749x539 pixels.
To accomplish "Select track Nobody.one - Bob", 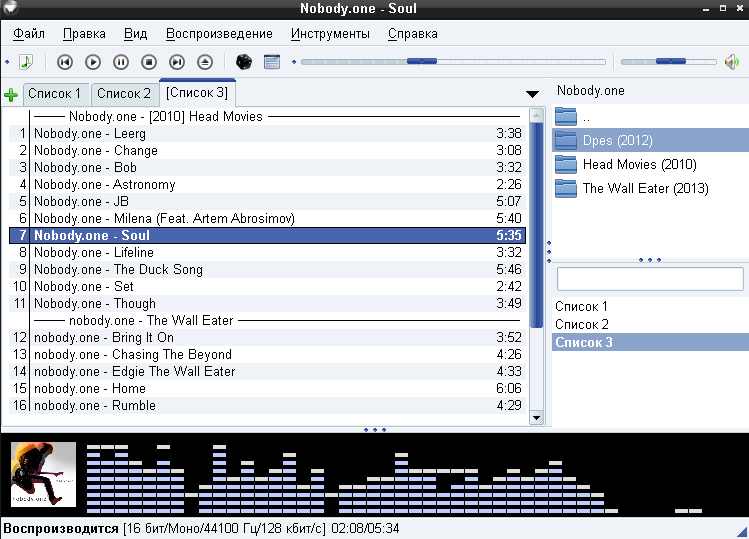I will point(268,167).
